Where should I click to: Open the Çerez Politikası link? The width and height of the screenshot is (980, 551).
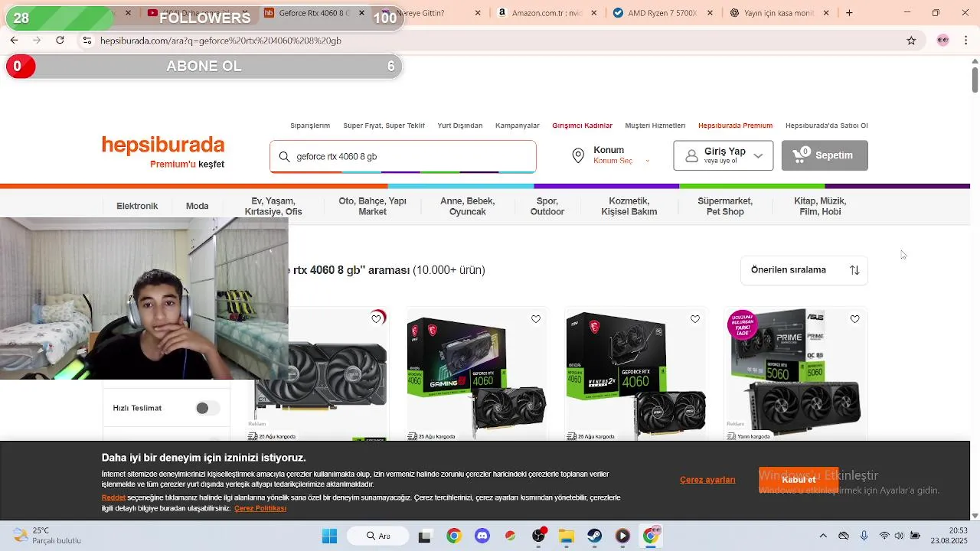click(x=260, y=508)
